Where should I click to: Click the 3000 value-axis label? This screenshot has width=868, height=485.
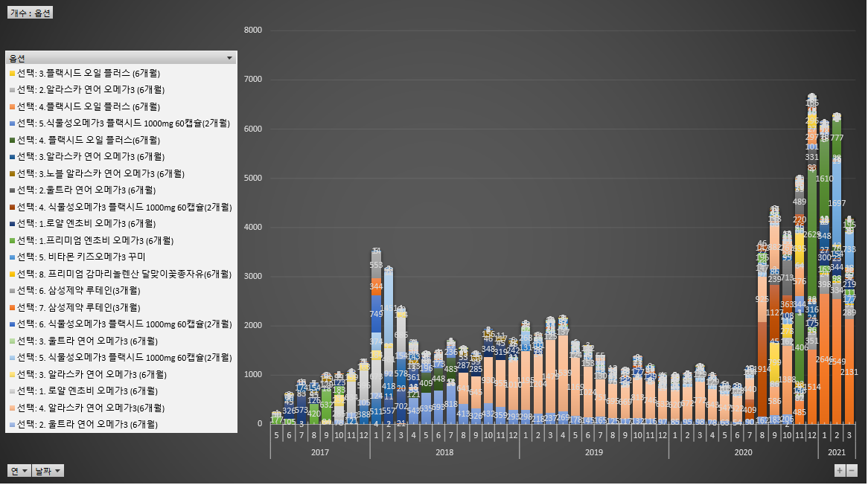coord(253,276)
